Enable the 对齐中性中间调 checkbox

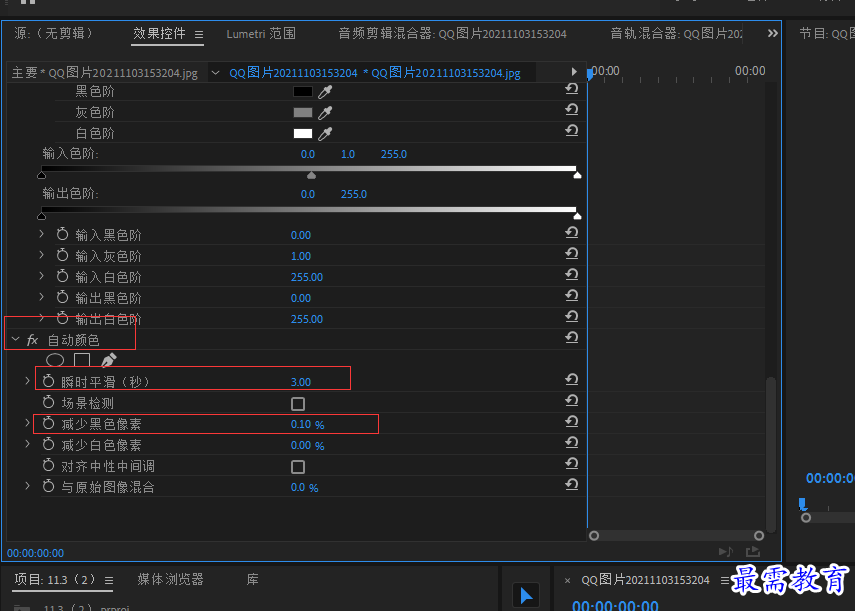pyautogui.click(x=298, y=467)
